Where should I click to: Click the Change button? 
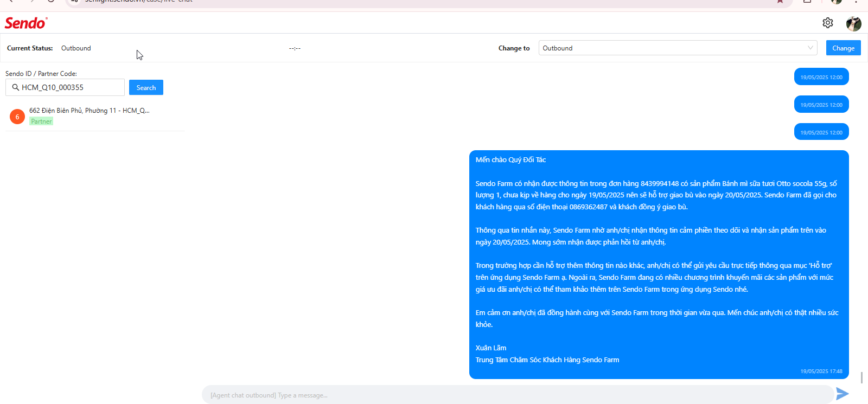coord(844,48)
